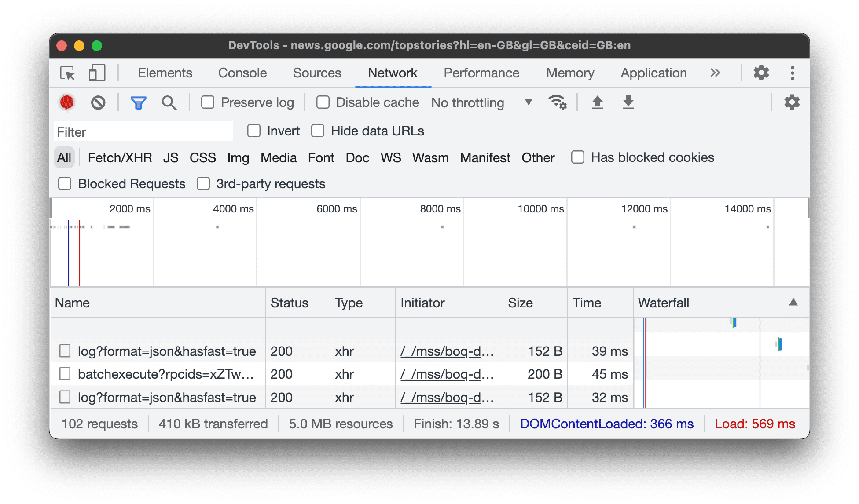Click the search magnifier icon in toolbar
859x504 pixels.
(x=169, y=102)
